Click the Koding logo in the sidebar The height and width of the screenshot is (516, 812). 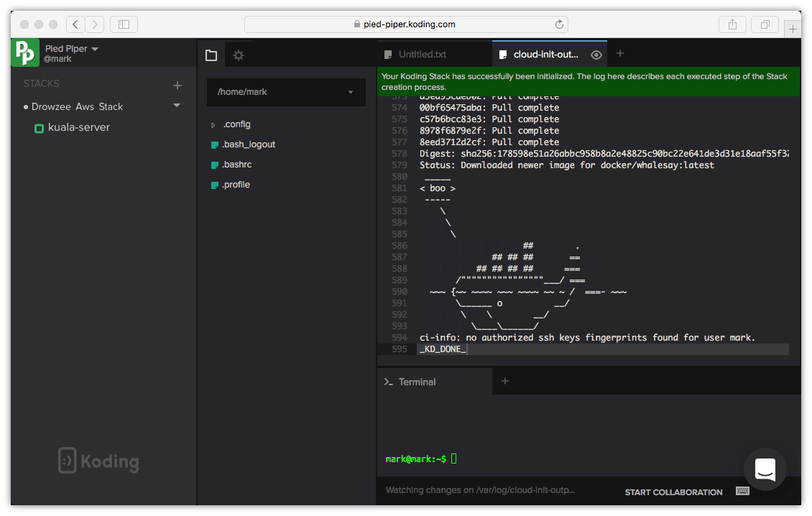[98, 461]
